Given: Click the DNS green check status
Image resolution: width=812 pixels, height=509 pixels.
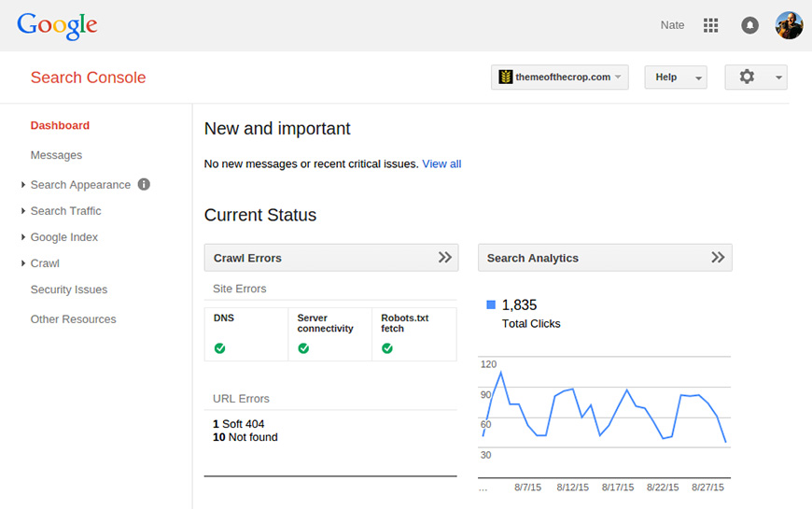Looking at the screenshot, I should coord(219,348).
